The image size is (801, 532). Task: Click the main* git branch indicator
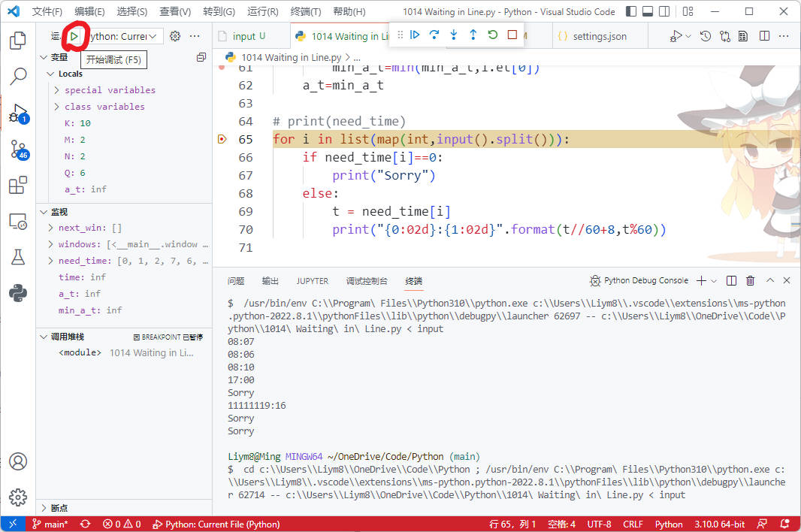pyautogui.click(x=50, y=524)
